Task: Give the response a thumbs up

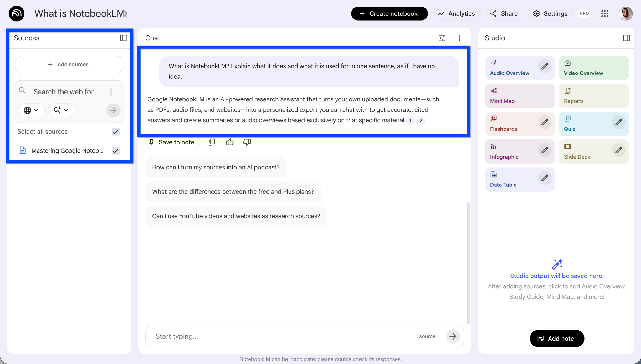Action: [230, 142]
